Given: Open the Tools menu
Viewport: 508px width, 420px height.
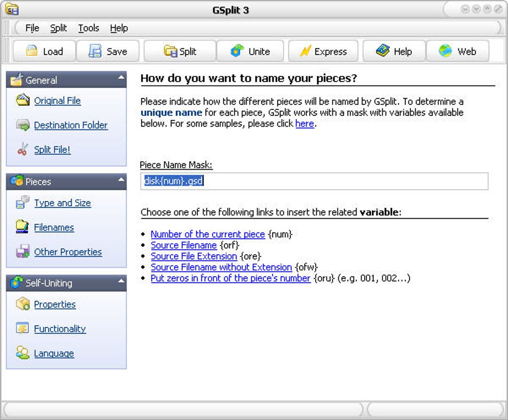Looking at the screenshot, I should (89, 28).
